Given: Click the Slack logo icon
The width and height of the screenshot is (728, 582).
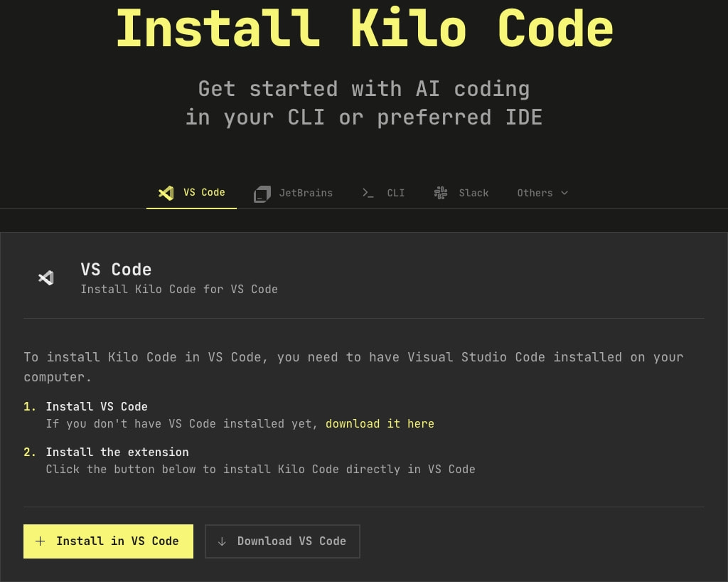Looking at the screenshot, I should (441, 193).
